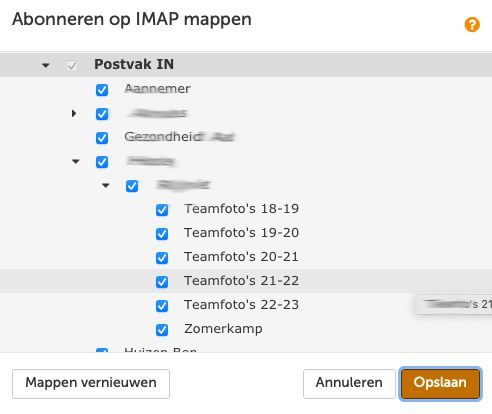Toggle the Teamfoto's 22-23 checkbox
This screenshot has width=492, height=414.
pos(162,306)
